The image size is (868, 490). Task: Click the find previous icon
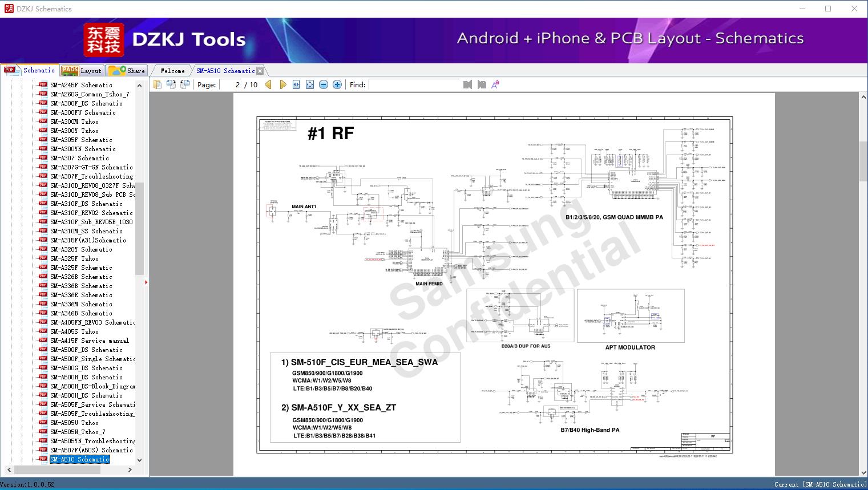pyautogui.click(x=468, y=84)
